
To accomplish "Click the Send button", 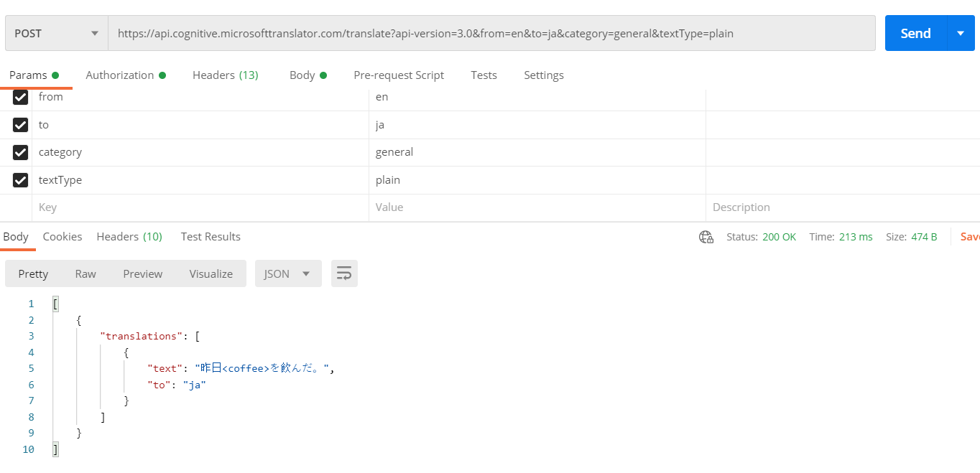I will click(x=916, y=33).
